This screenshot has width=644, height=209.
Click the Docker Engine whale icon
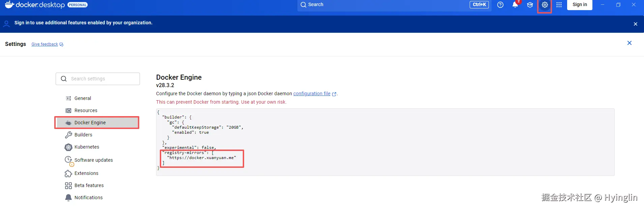[68, 123]
